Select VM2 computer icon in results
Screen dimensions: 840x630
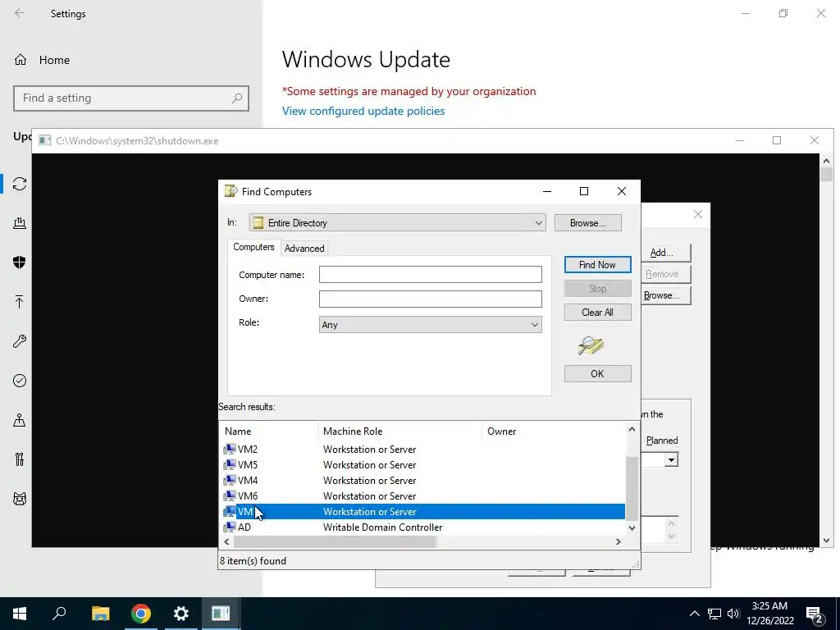[x=230, y=449]
